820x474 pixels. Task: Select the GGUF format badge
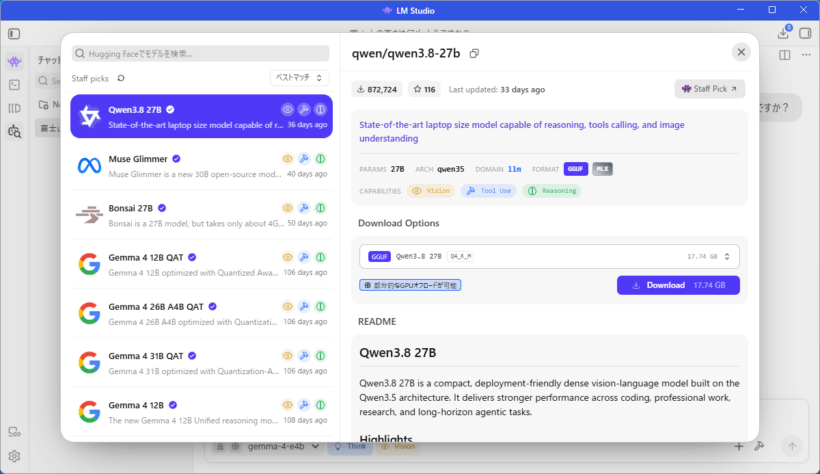575,169
